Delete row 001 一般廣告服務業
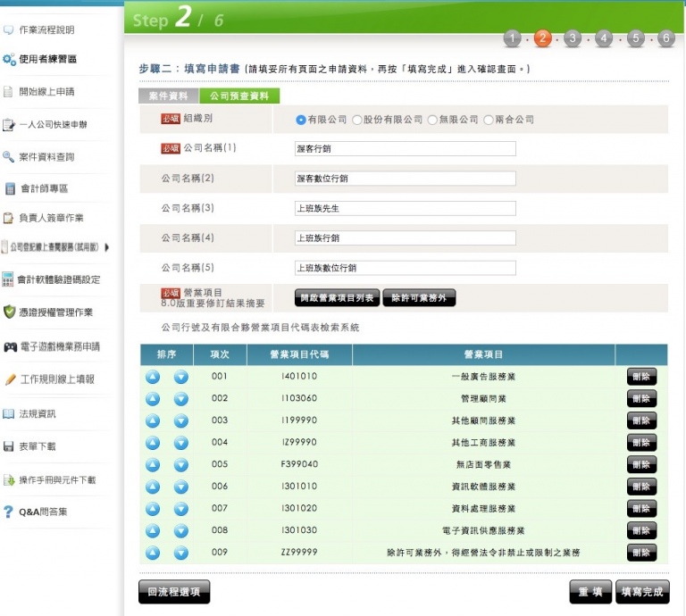This screenshot has width=686, height=616. [641, 377]
